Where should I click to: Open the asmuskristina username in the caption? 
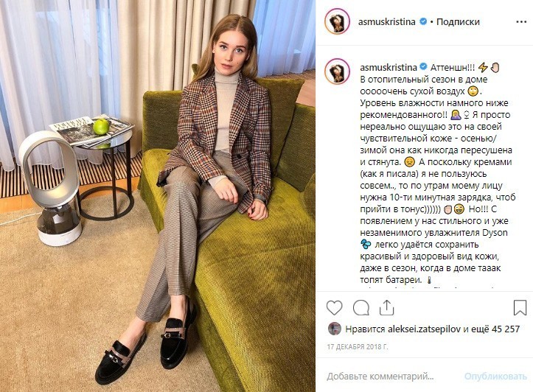(x=389, y=67)
